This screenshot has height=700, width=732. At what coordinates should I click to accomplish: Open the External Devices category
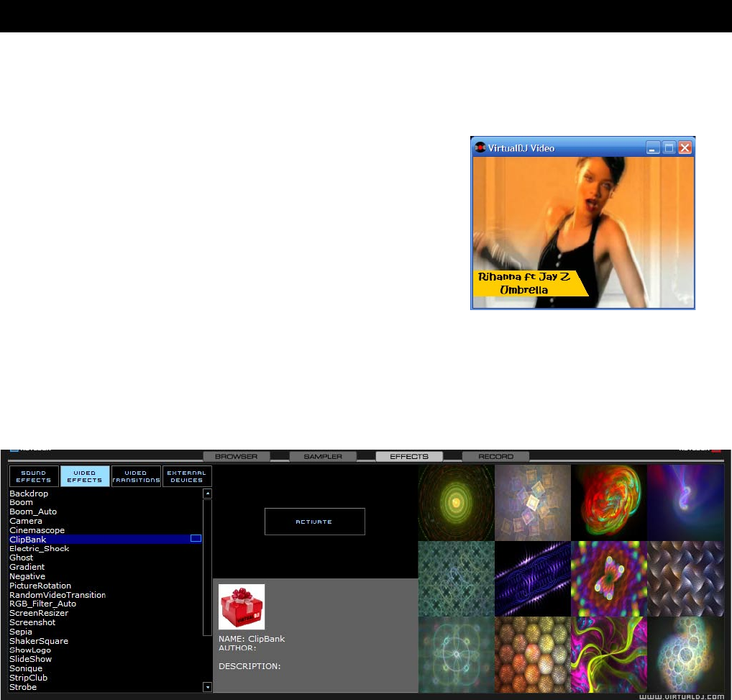pyautogui.click(x=187, y=476)
